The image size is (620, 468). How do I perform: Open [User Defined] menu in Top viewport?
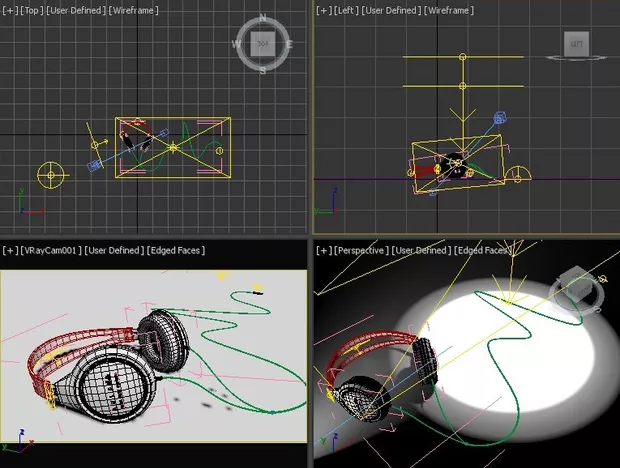[76, 11]
